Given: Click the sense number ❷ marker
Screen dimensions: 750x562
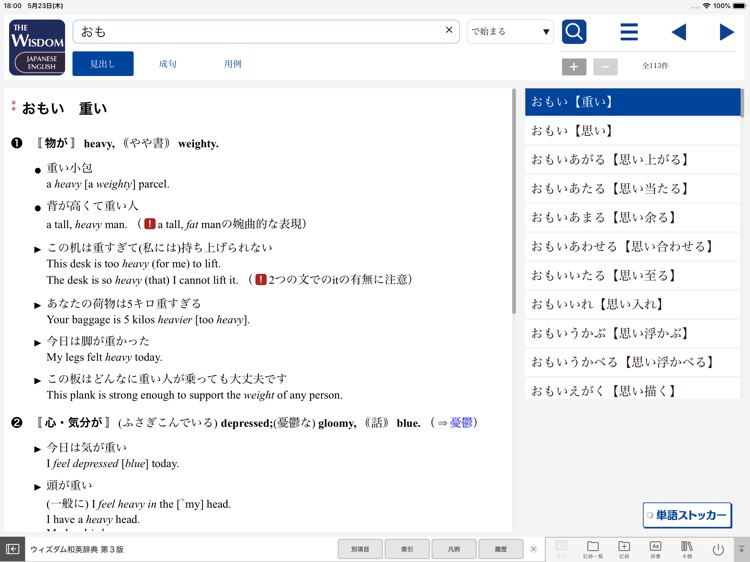Looking at the screenshot, I should pyautogui.click(x=17, y=423).
